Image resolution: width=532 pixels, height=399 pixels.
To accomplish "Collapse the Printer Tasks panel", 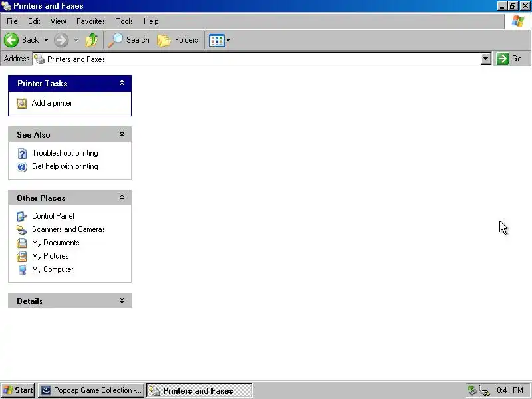I will tap(122, 82).
